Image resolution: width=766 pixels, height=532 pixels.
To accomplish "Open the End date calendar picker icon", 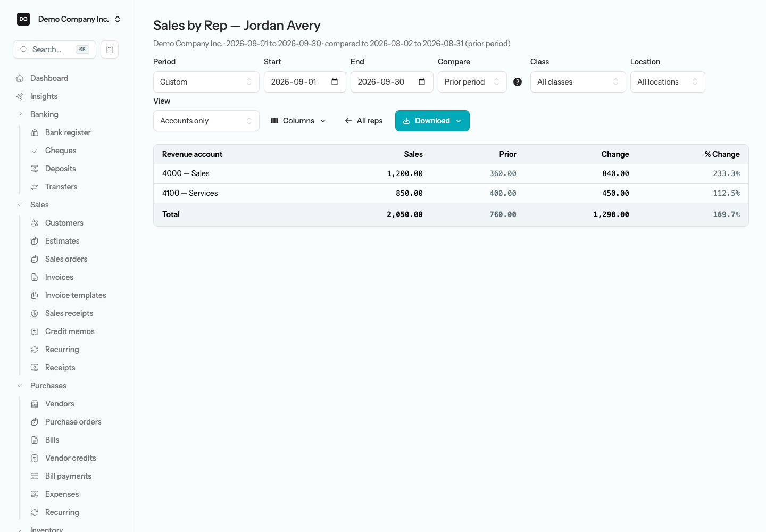I will click(x=422, y=82).
